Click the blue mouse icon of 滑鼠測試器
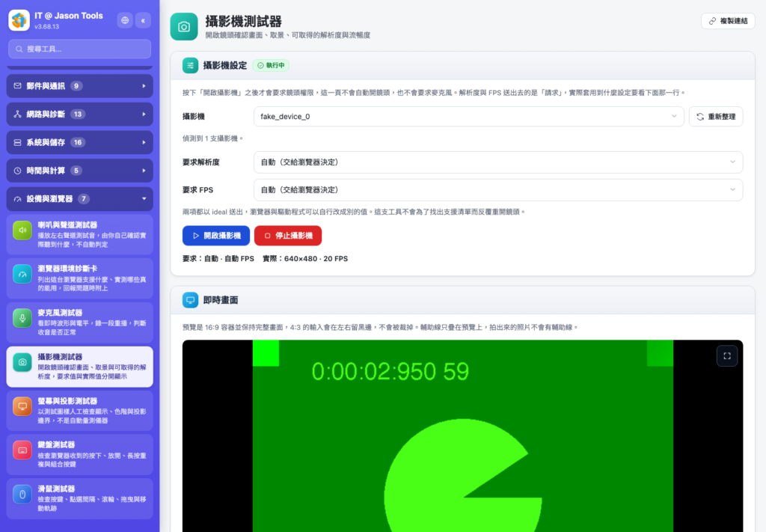766x532 pixels. [22, 494]
